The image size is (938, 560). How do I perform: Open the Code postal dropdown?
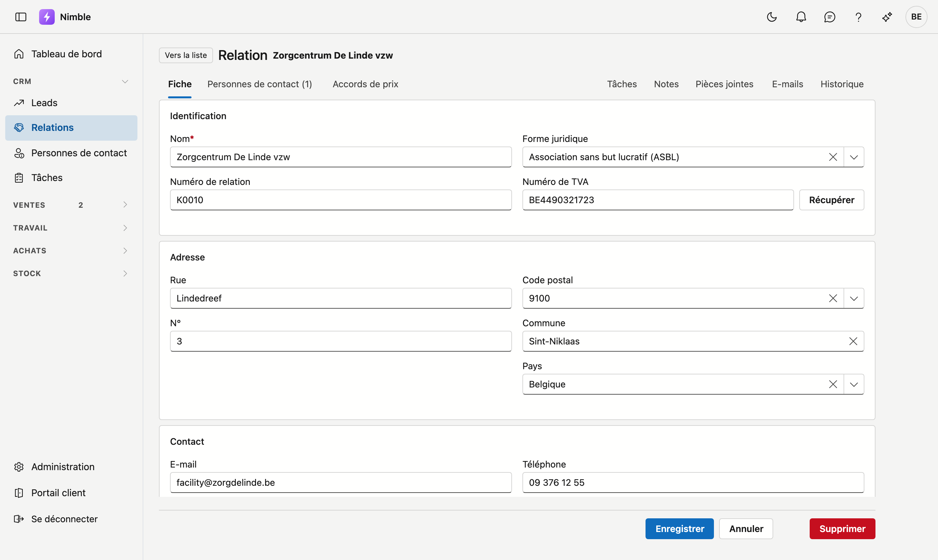click(854, 298)
